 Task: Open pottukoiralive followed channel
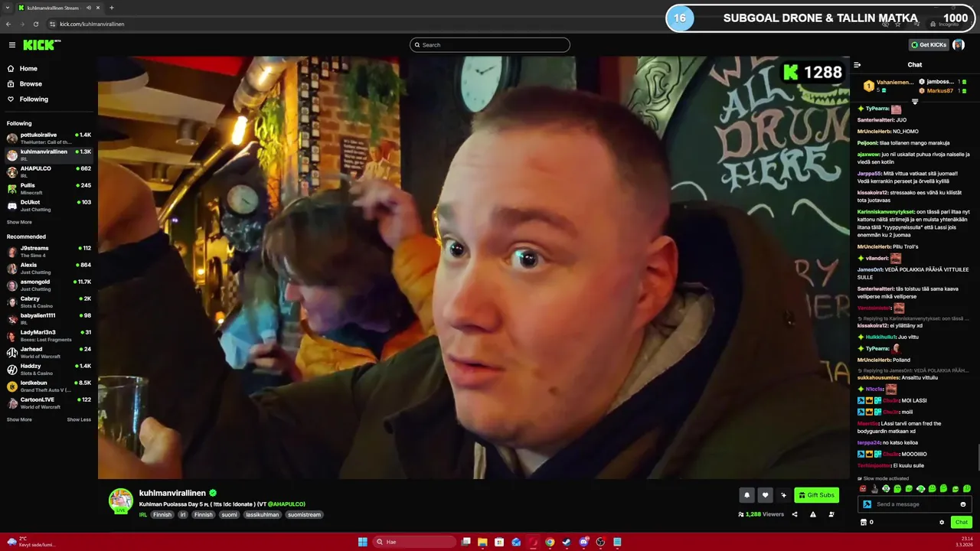tap(49, 138)
